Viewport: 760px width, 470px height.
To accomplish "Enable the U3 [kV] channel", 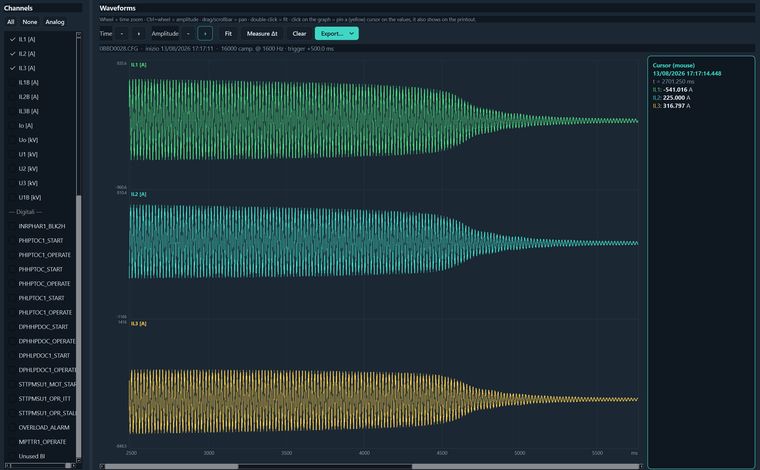I will (x=13, y=183).
